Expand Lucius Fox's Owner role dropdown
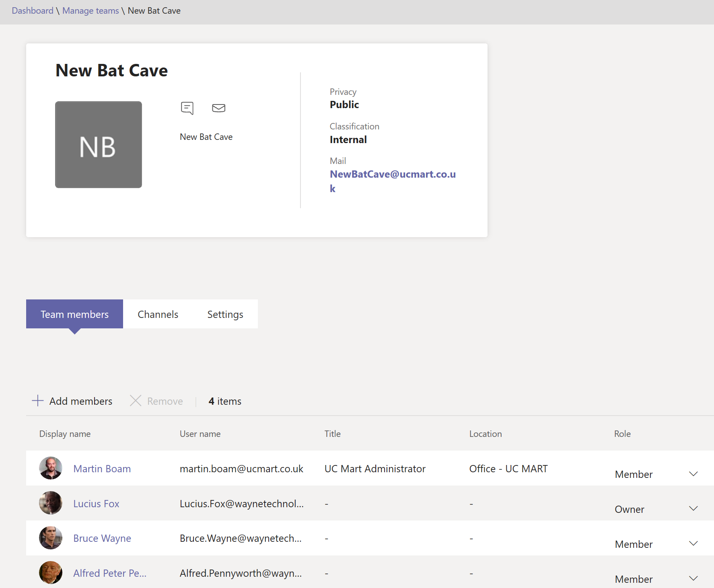This screenshot has width=714, height=588. 693,509
